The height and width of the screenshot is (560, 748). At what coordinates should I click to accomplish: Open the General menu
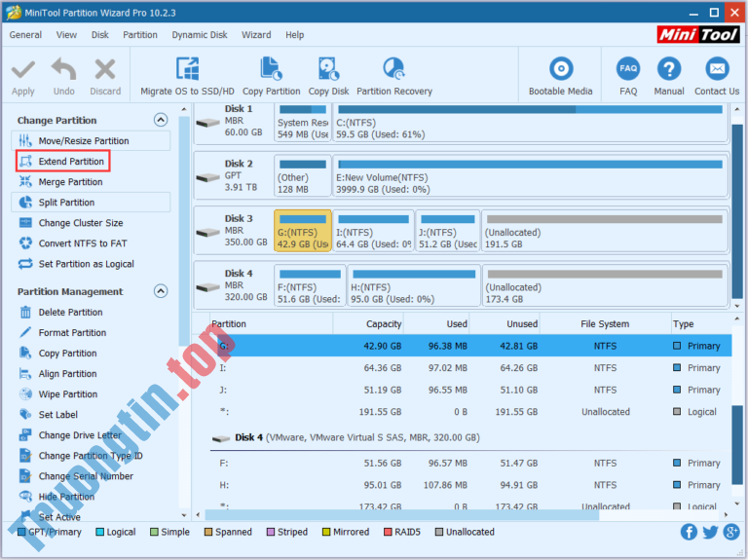point(25,35)
